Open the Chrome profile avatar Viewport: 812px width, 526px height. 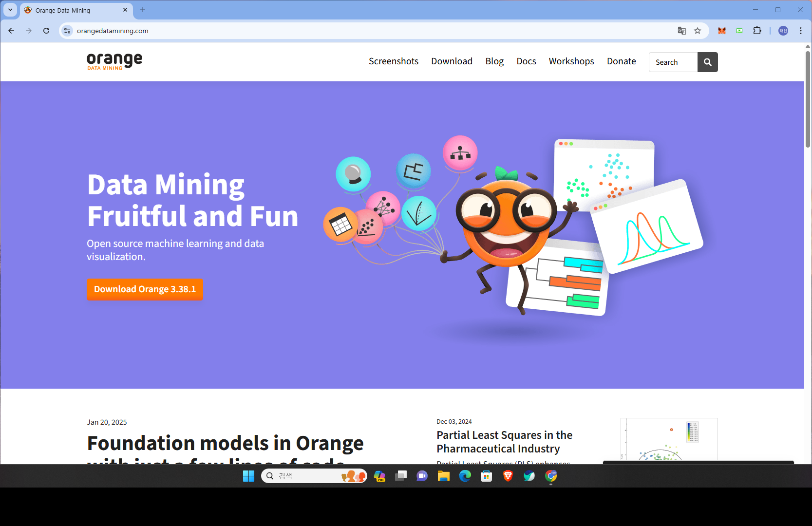(783, 31)
